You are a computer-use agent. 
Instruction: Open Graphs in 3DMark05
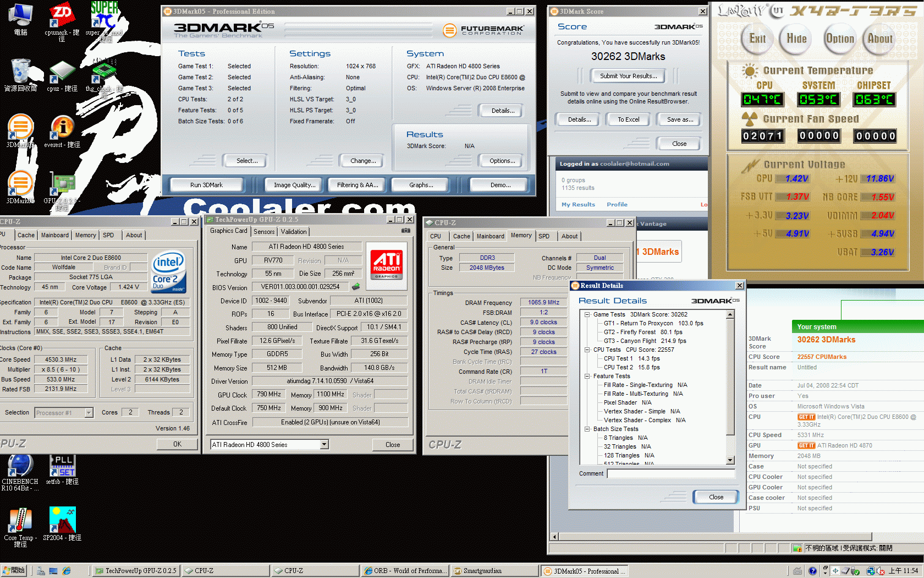(x=421, y=185)
